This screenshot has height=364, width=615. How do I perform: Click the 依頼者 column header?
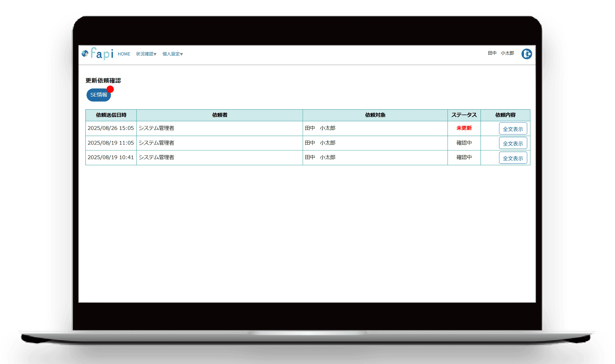click(219, 115)
